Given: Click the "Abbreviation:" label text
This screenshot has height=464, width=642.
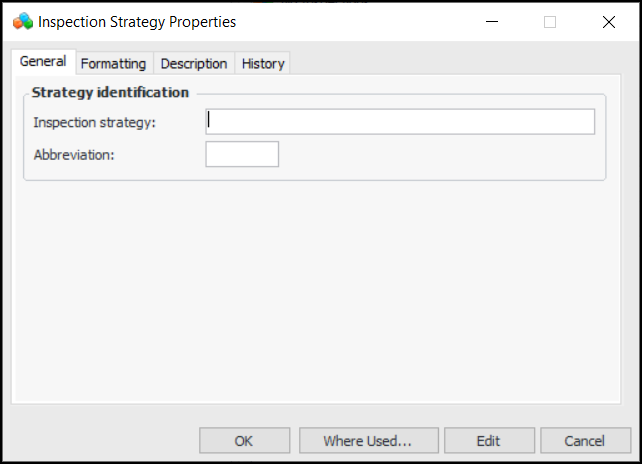Looking at the screenshot, I should click(x=75, y=155).
